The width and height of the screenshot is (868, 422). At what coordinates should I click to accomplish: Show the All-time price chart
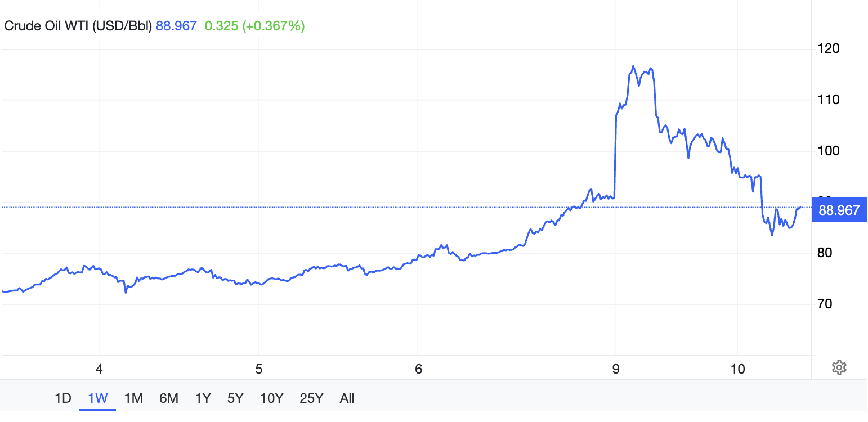coord(347,398)
